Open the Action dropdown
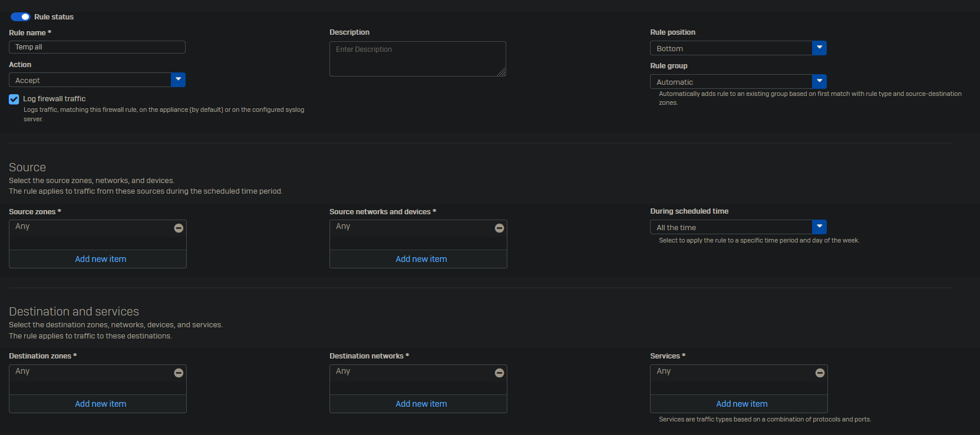 coord(178,80)
